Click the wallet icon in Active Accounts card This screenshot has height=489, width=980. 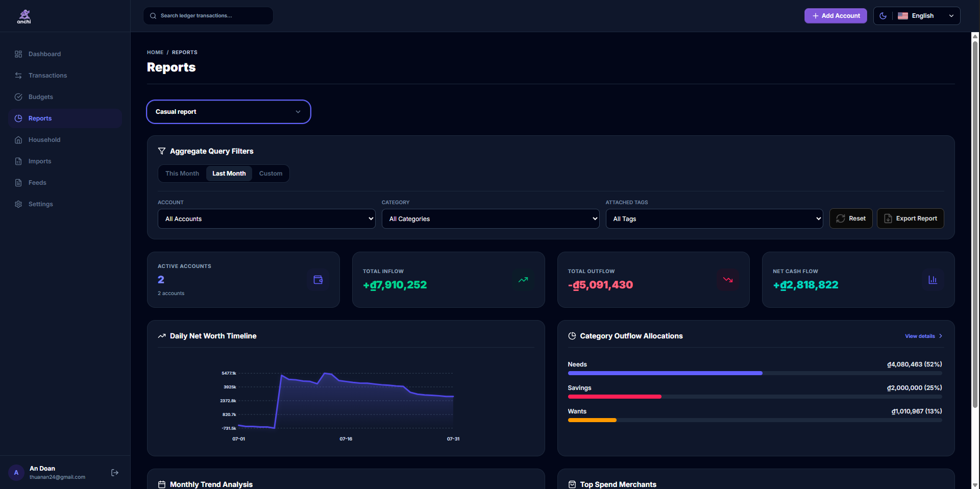318,280
